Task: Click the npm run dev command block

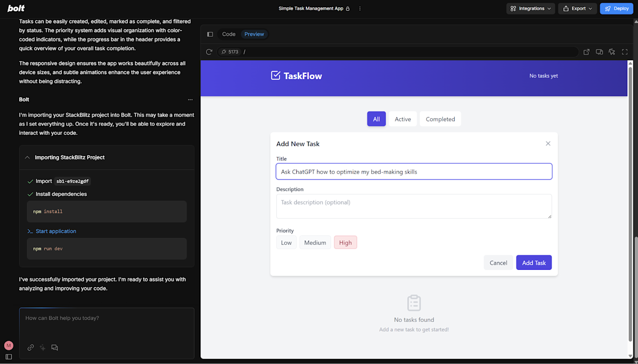Action: [107, 249]
